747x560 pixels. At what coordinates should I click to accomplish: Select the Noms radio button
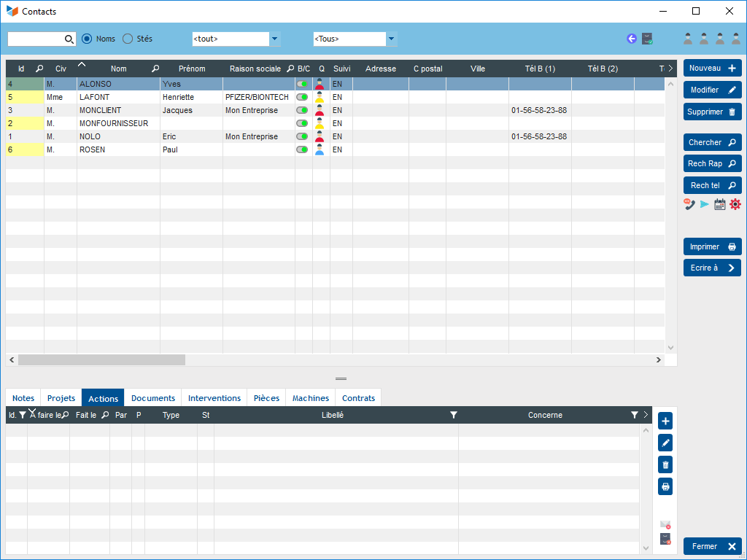[87, 39]
